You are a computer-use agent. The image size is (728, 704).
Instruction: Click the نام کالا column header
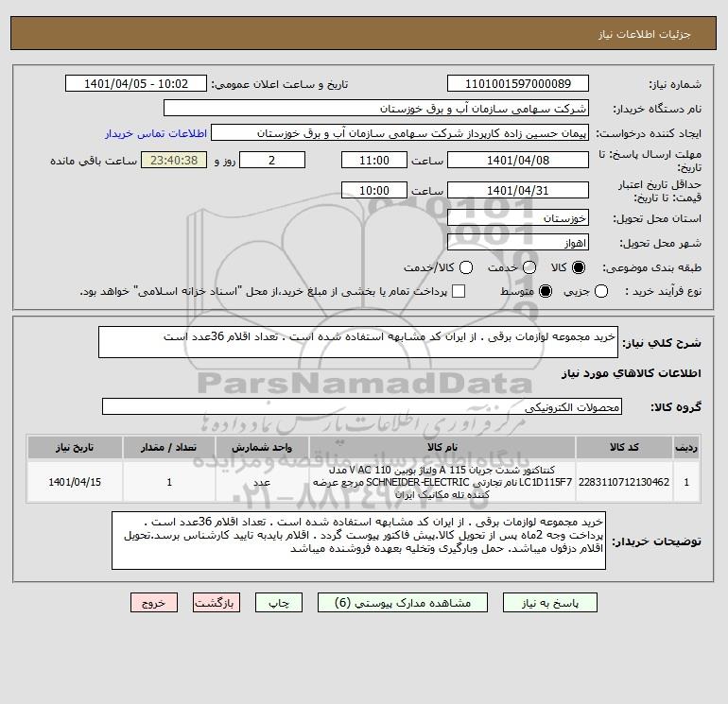442,447
